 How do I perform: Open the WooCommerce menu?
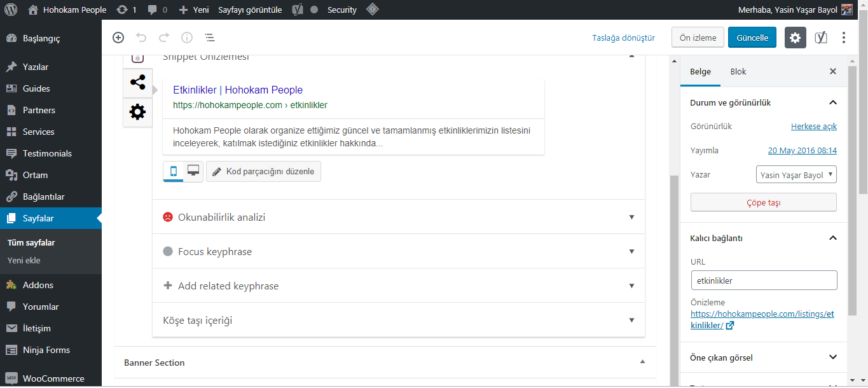pos(51,378)
